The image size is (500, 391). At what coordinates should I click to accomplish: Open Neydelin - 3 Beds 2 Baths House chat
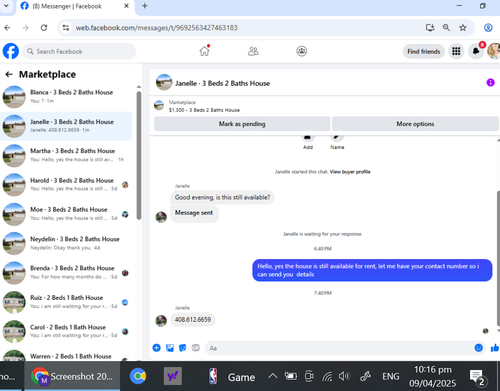click(x=67, y=243)
